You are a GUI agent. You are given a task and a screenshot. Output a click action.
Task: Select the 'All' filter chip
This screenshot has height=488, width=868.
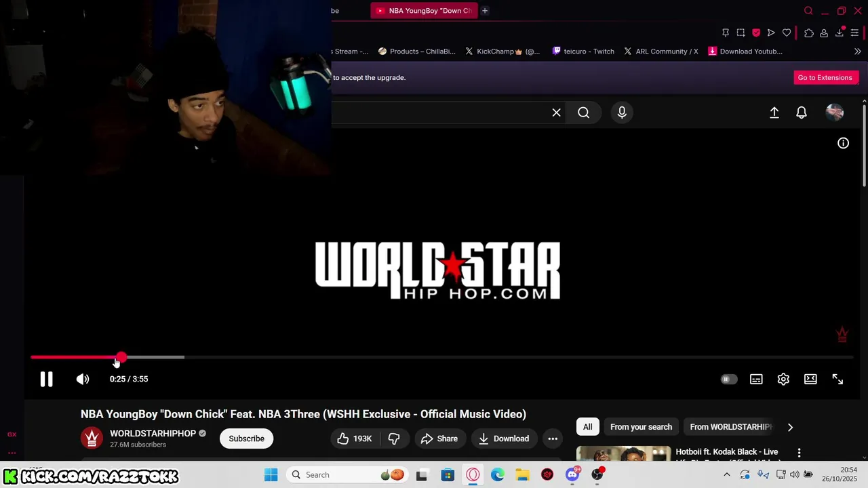(587, 427)
